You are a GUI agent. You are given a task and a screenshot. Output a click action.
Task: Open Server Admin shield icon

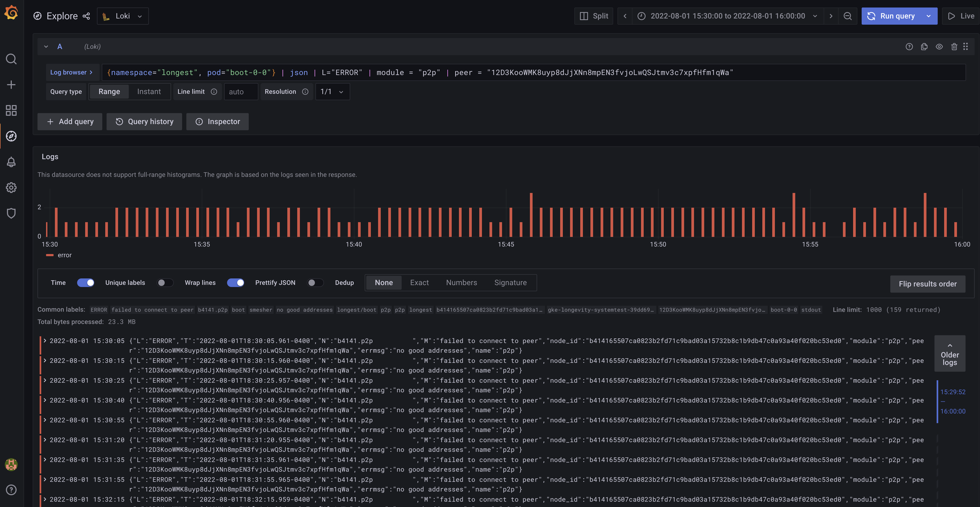pos(12,213)
